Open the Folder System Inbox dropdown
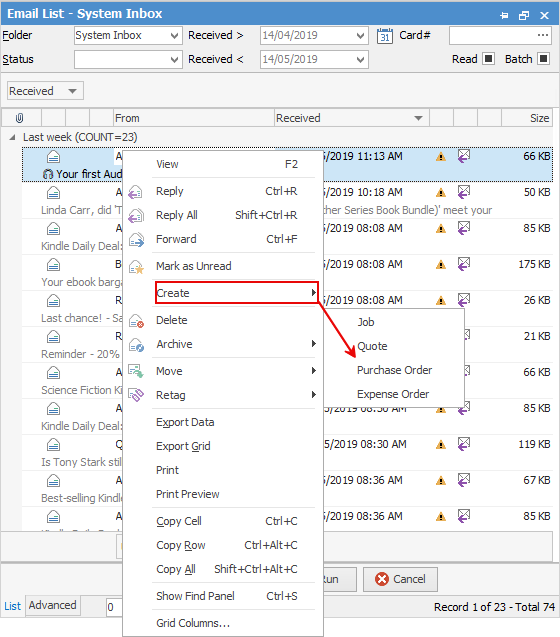 (x=128, y=36)
